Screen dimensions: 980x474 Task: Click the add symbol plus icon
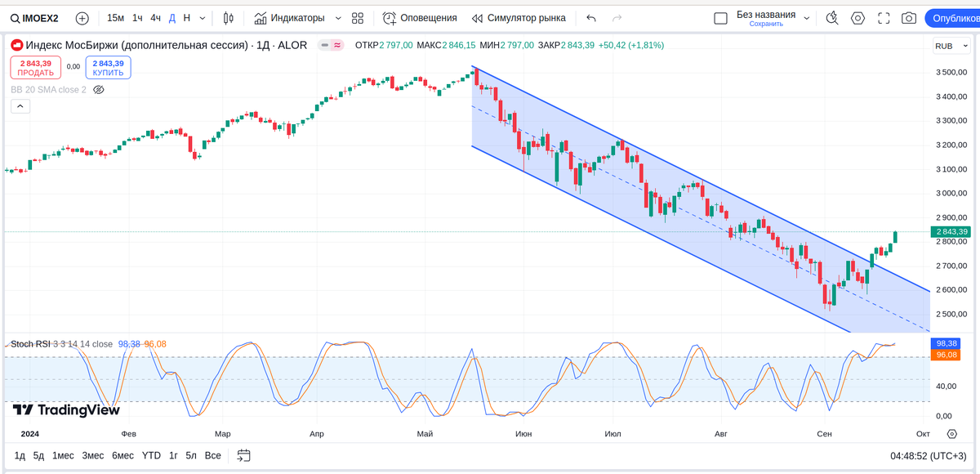coord(82,18)
